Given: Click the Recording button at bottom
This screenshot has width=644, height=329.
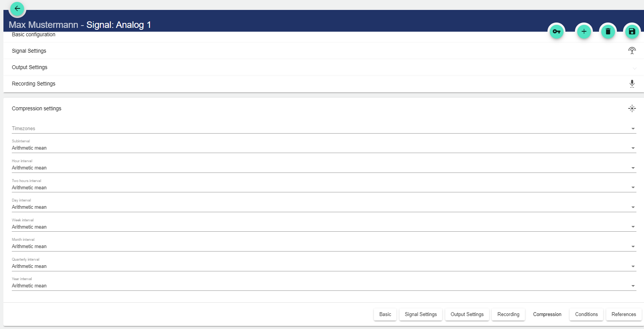Looking at the screenshot, I should click(508, 314).
